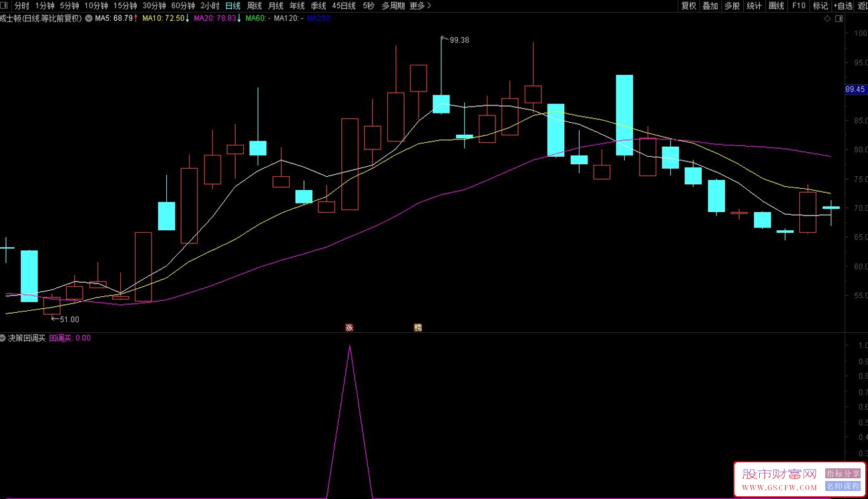Switch to 年线 yearly chart

297,5
